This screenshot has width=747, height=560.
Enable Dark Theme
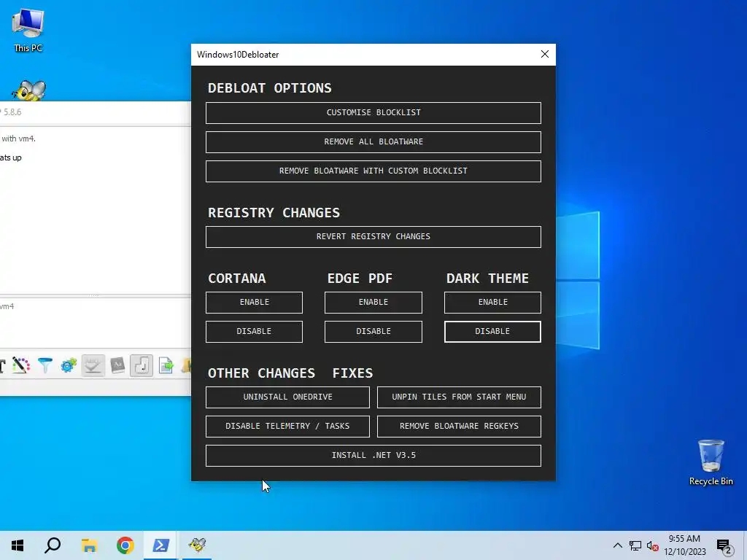[492, 303]
